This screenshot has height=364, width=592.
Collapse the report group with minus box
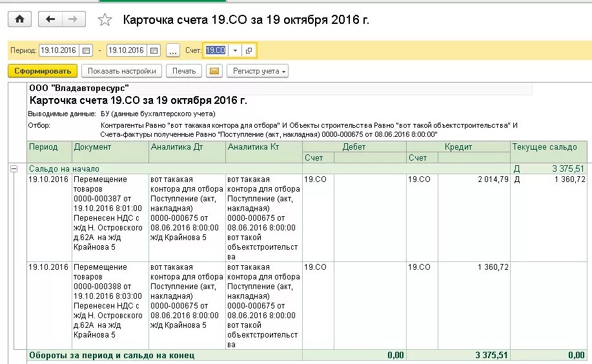point(14,169)
